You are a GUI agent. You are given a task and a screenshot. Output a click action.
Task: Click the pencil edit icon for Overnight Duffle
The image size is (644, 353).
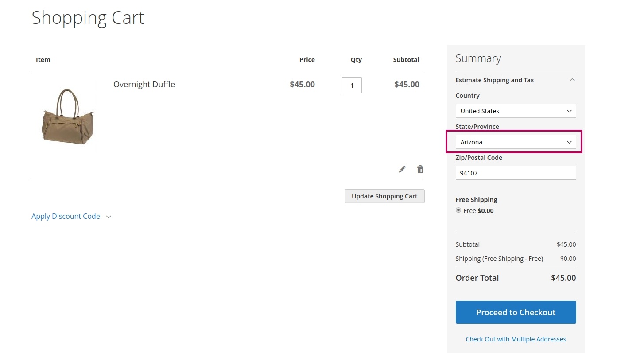pyautogui.click(x=402, y=169)
